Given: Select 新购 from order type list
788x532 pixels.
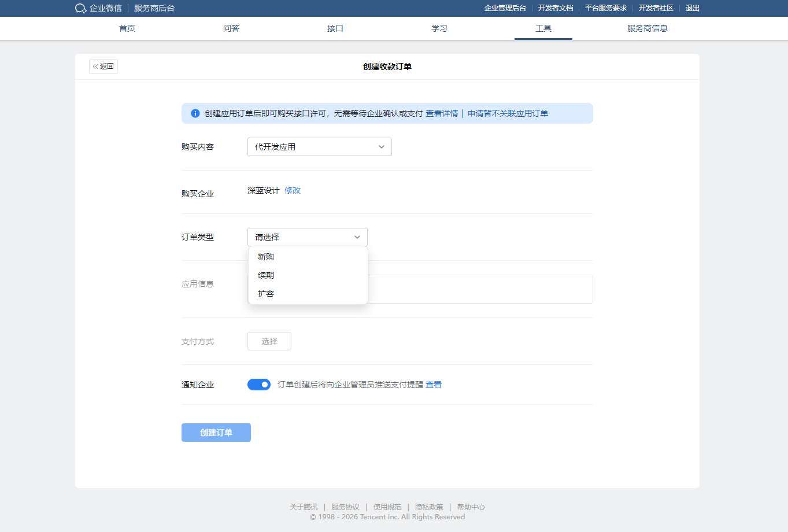Looking at the screenshot, I should click(266, 257).
